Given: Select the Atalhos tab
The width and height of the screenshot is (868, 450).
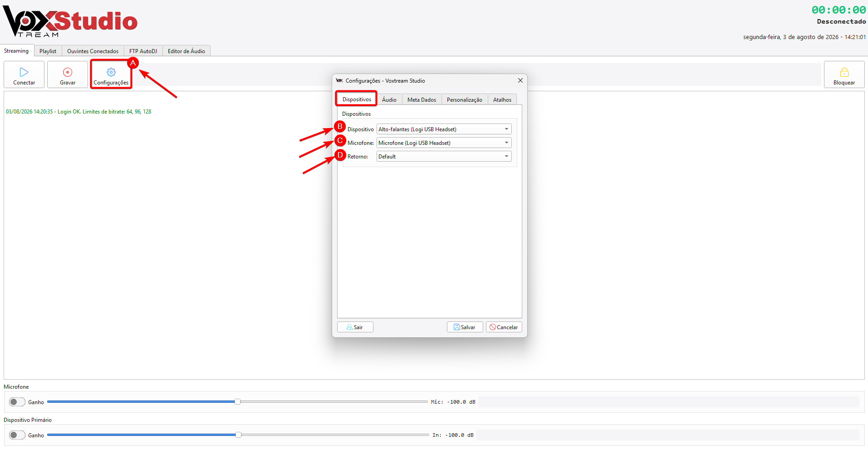Looking at the screenshot, I should click(502, 100).
